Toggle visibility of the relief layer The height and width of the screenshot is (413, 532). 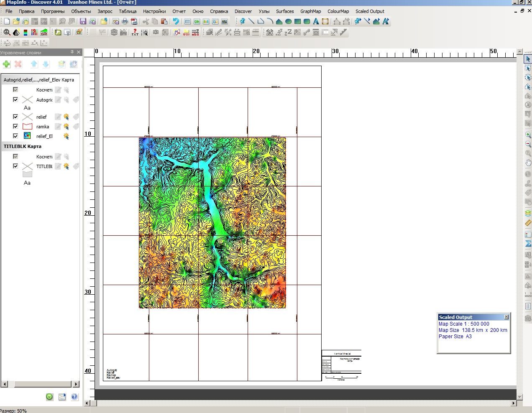15,117
